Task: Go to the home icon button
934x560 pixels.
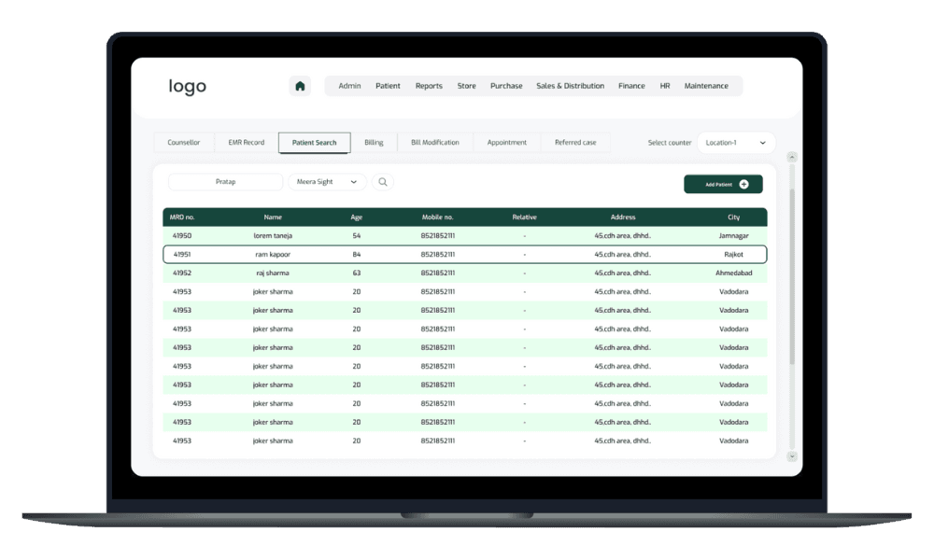Action: 300,86
